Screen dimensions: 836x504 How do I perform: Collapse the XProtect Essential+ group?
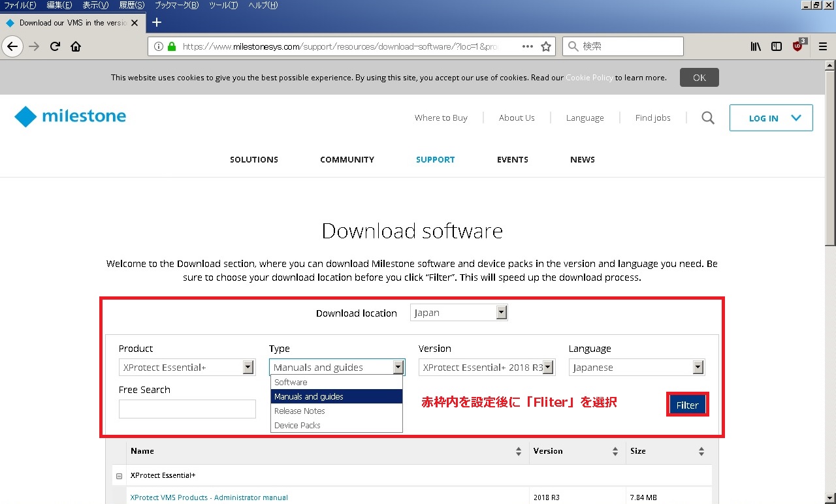pyautogui.click(x=119, y=476)
